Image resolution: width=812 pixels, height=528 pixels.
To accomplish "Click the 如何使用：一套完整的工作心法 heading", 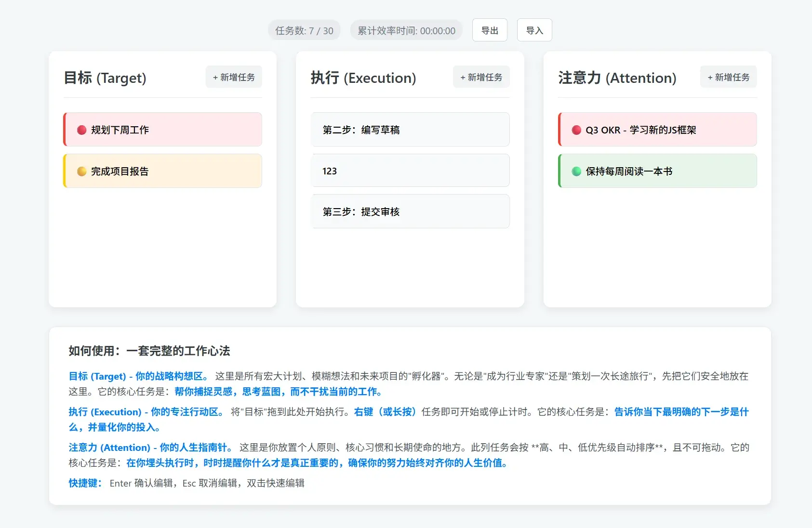I will click(149, 351).
